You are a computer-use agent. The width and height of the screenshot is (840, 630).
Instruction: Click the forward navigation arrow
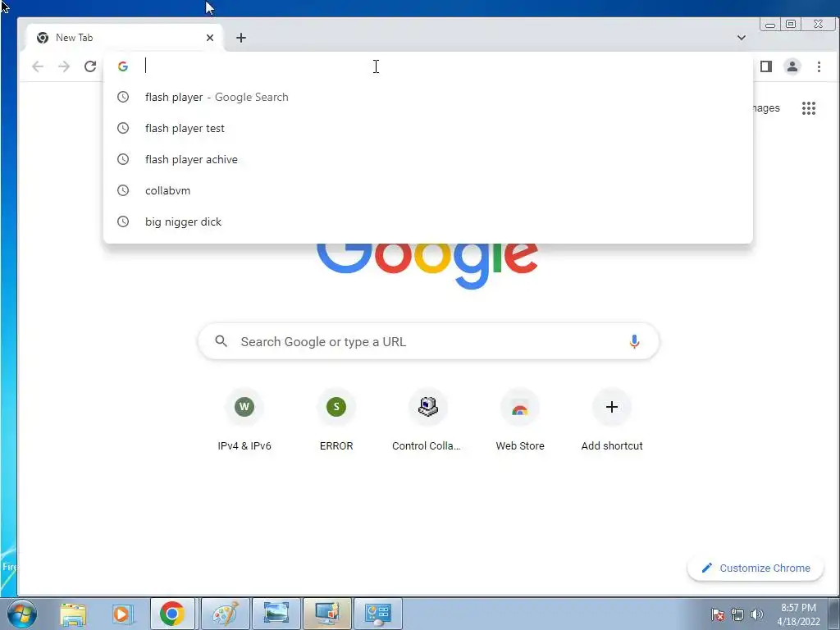(x=64, y=66)
